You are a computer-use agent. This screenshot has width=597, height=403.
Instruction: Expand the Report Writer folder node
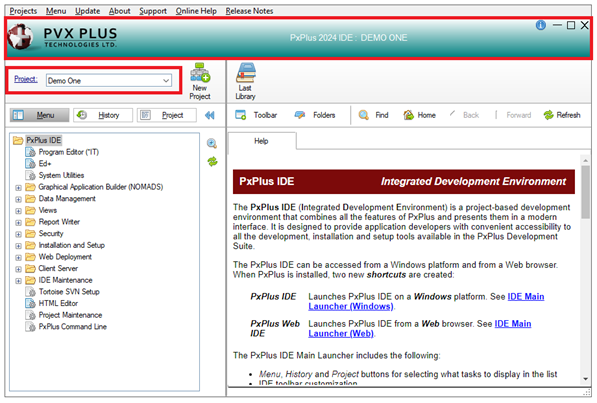pos(18,222)
